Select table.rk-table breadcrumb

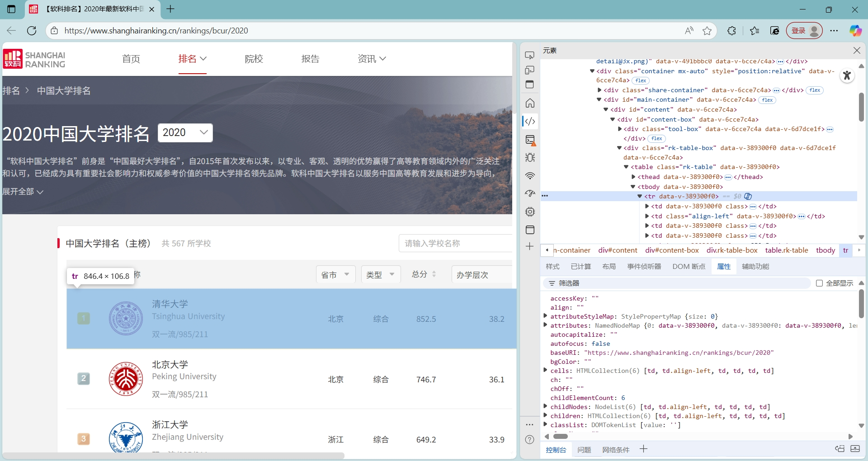click(787, 250)
